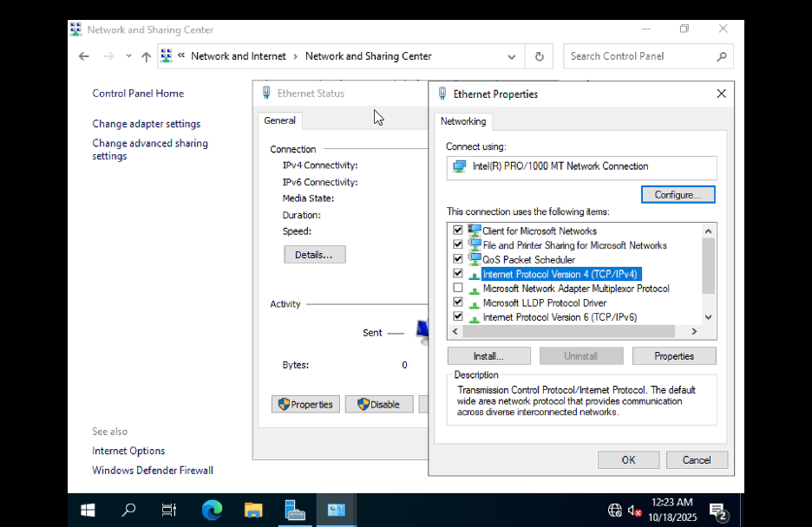Uncheck QoS Packet Scheduler
Viewport: 812px width, 527px height.
(458, 258)
